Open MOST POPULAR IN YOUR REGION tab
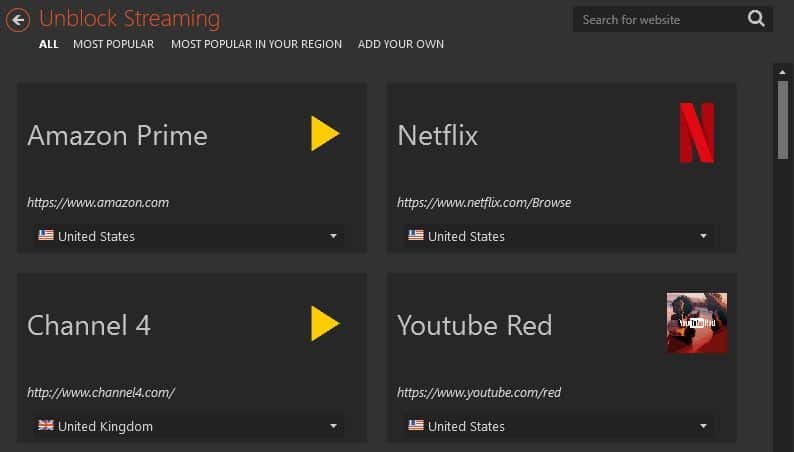Screen dimensions: 794x452 [x=256, y=44]
